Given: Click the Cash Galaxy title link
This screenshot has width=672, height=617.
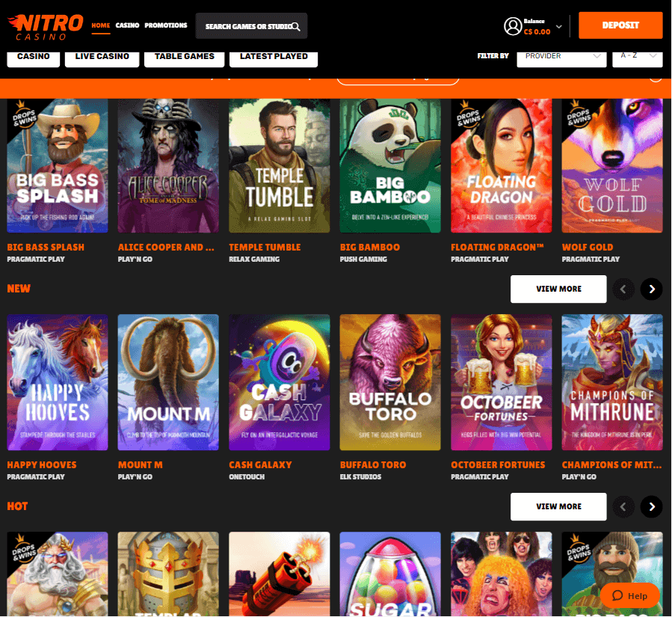Looking at the screenshot, I should 261,464.
